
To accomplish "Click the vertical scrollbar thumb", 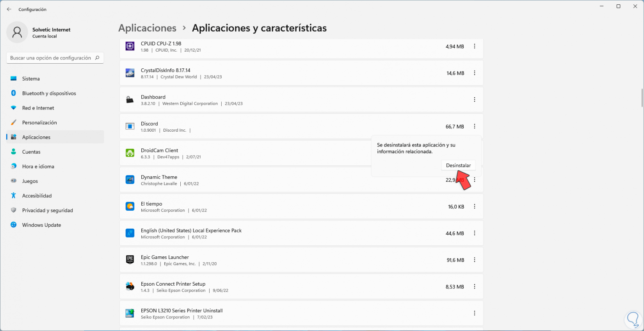I will [x=642, y=98].
